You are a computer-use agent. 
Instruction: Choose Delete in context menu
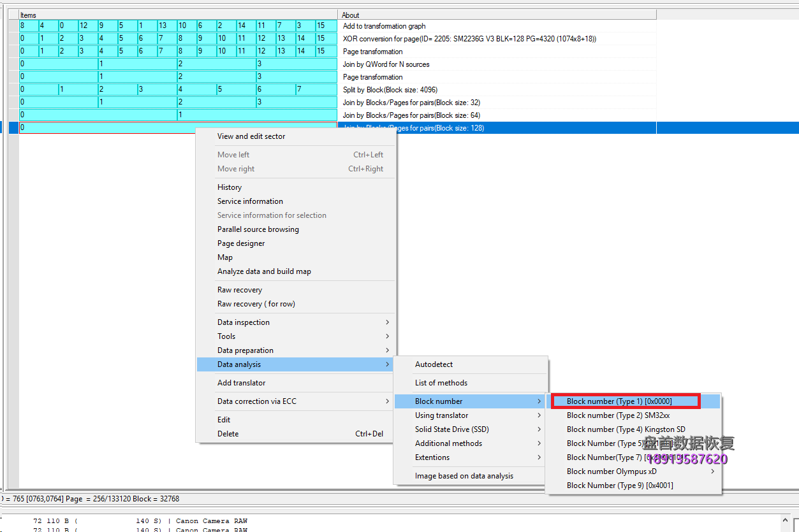tap(295, 434)
